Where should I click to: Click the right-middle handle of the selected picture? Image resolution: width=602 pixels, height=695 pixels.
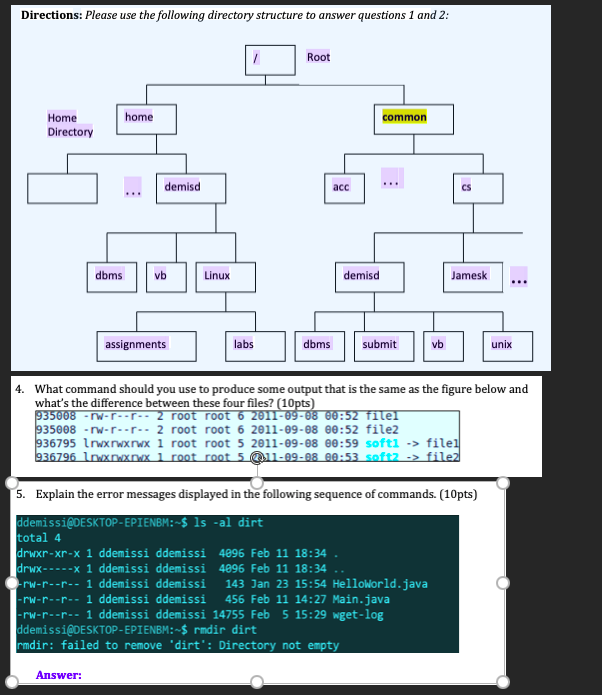(x=503, y=583)
